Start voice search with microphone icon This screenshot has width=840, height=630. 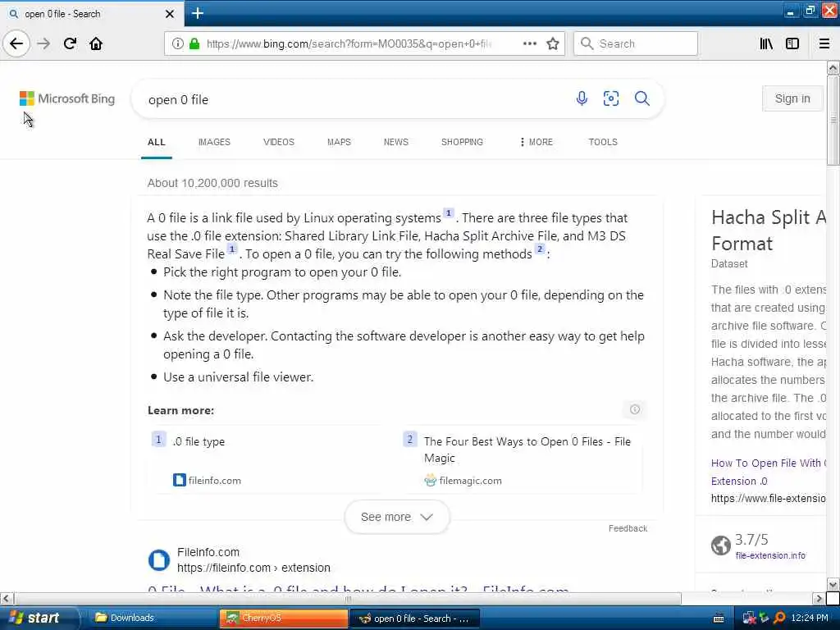[582, 98]
